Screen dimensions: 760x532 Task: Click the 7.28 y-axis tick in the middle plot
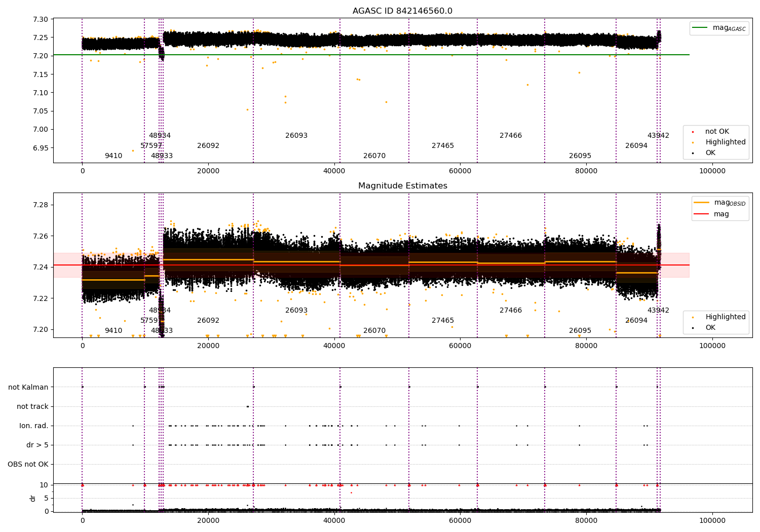click(41, 205)
